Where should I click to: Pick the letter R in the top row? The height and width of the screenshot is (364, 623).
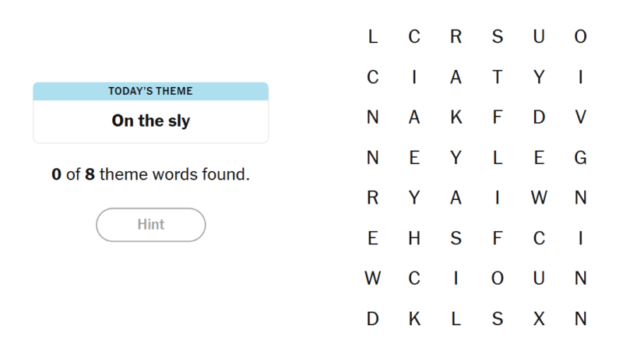pos(456,37)
